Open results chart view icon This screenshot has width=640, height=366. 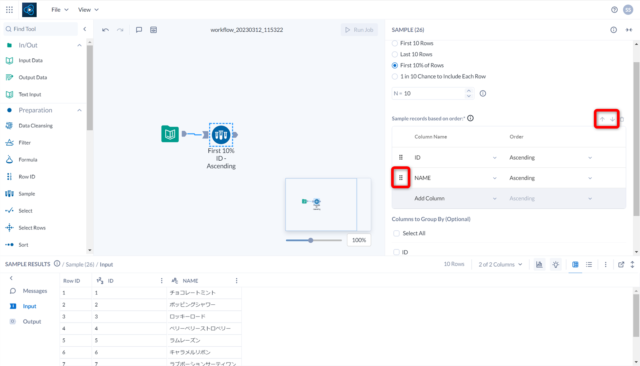(539, 264)
